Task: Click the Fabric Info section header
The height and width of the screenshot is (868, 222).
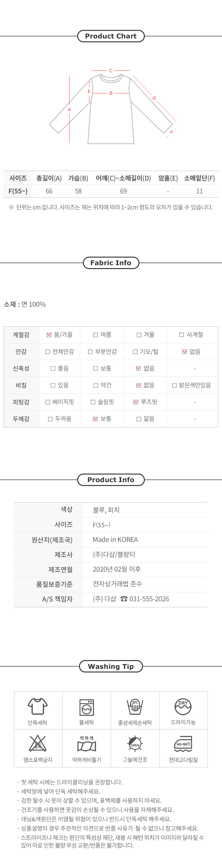Action: [x=111, y=263]
